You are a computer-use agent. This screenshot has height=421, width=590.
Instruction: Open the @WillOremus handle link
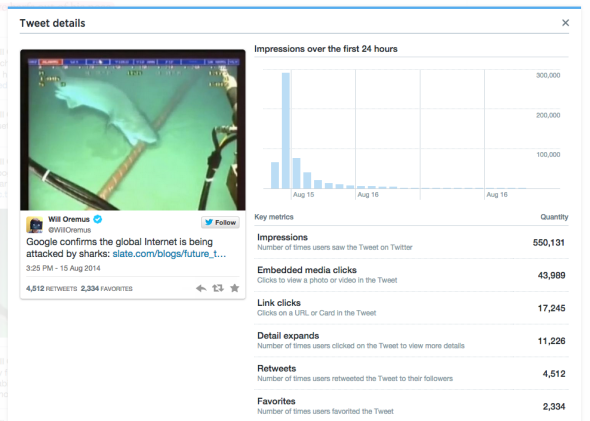tap(70, 230)
